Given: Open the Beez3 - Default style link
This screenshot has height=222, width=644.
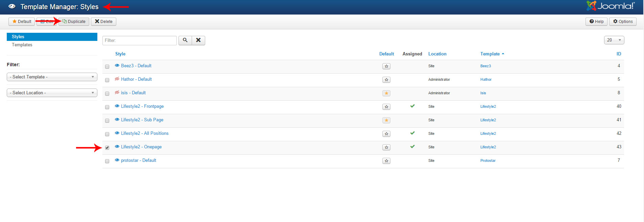Looking at the screenshot, I should [x=136, y=66].
